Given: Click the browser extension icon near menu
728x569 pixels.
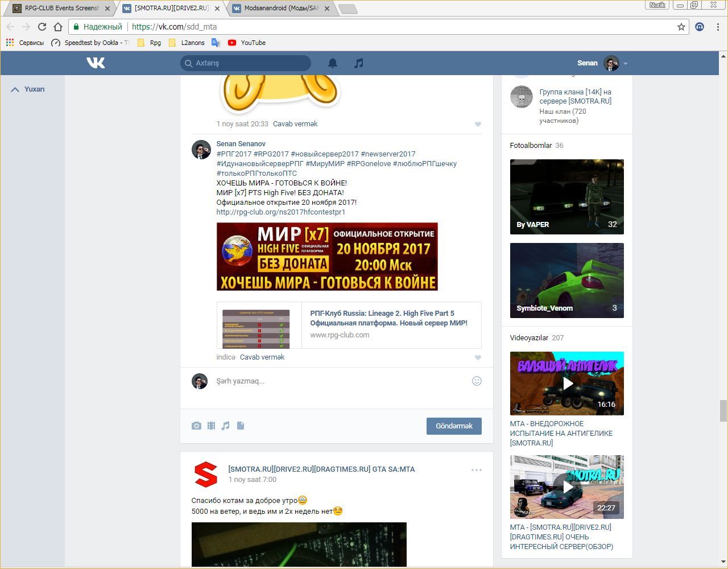Looking at the screenshot, I should coord(700,27).
